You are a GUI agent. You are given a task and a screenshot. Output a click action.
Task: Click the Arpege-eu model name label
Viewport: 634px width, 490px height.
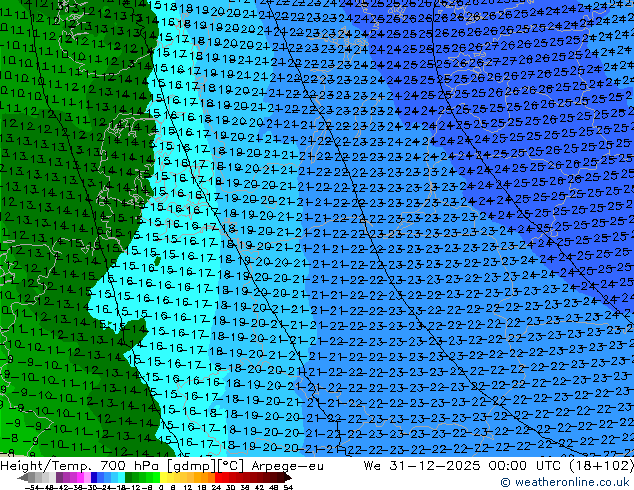coord(287,466)
